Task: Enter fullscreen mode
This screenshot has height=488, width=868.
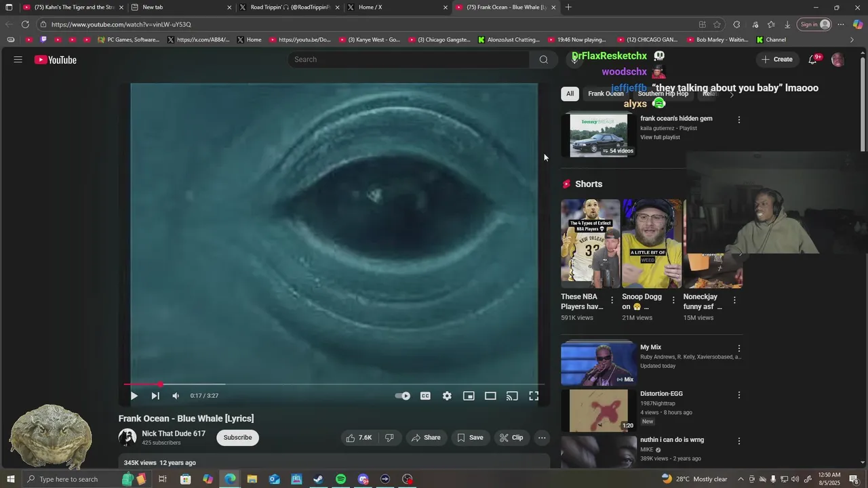Action: click(534, 396)
